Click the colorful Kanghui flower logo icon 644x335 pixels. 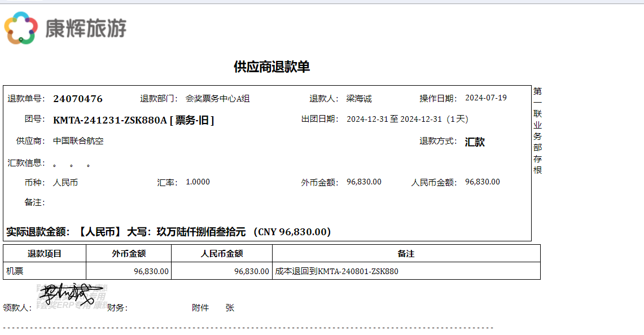pos(21,28)
